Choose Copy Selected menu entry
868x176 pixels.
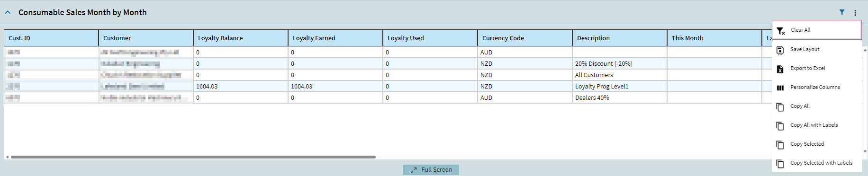coord(817,144)
